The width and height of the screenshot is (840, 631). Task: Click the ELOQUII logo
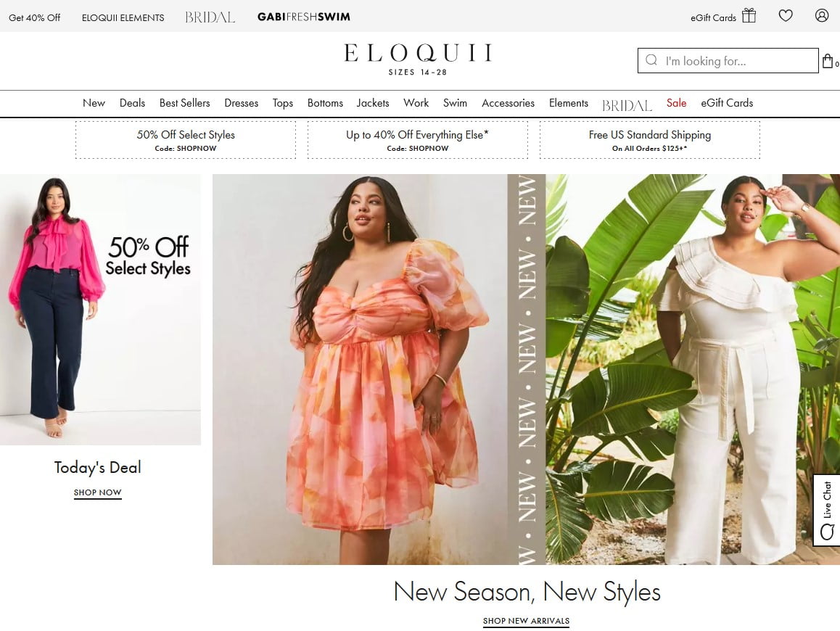click(x=418, y=59)
